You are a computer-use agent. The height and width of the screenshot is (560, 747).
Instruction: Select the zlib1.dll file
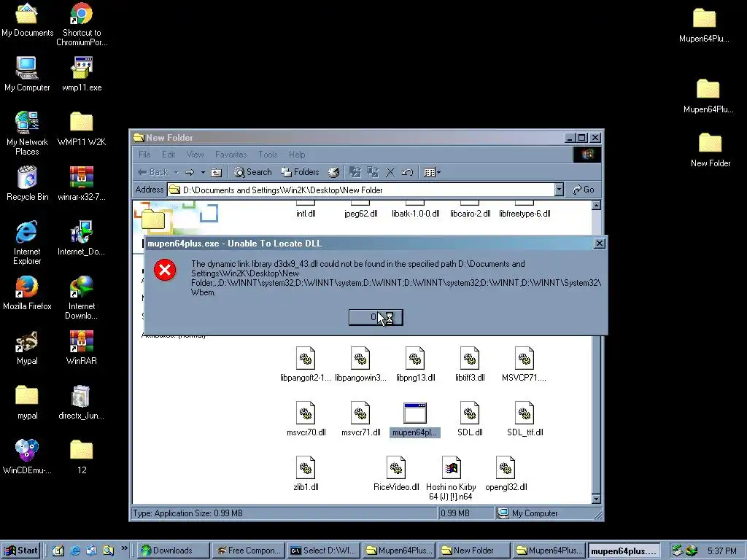coord(306,474)
